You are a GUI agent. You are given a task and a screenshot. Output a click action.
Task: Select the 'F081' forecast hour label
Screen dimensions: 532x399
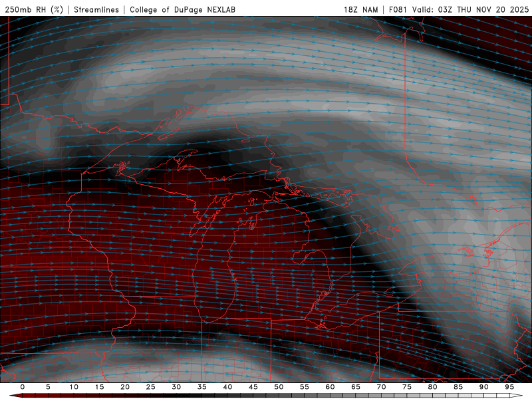(x=398, y=9)
